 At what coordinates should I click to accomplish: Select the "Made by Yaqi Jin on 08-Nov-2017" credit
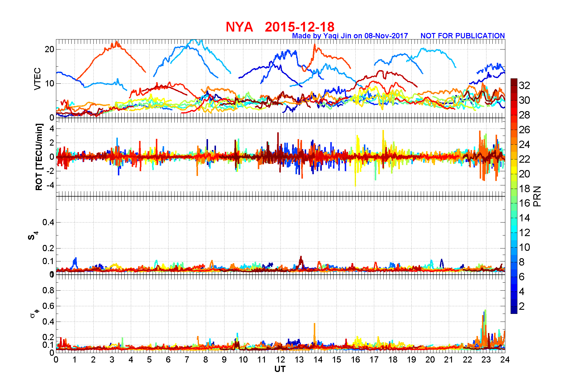pos(350,36)
